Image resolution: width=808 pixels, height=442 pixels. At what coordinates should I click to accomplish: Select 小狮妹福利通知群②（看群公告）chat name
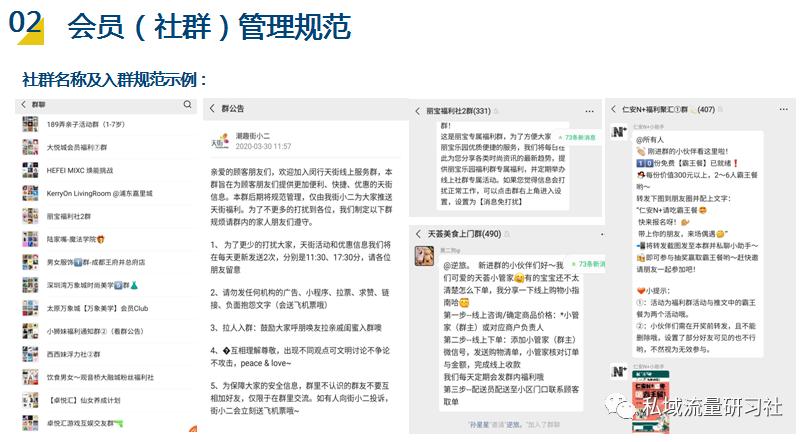click(95, 331)
